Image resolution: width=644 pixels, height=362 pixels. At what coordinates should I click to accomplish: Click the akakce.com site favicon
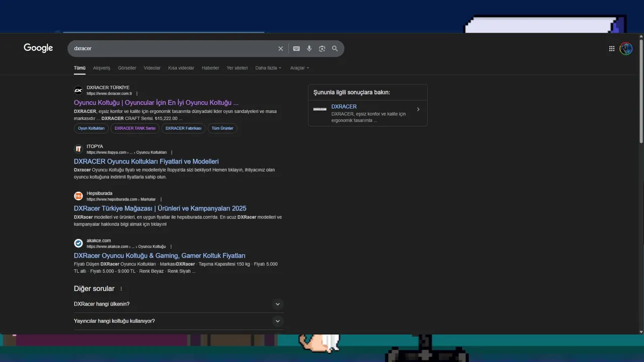[78, 243]
